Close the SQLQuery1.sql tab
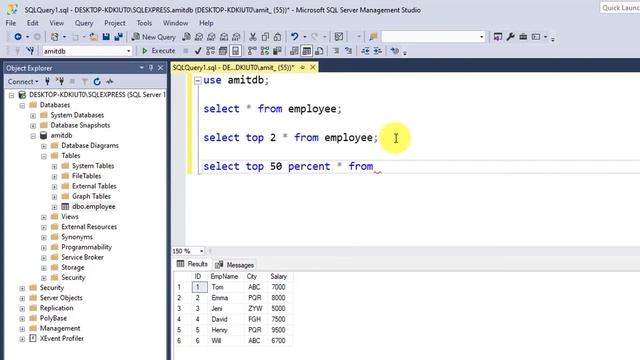 click(x=313, y=67)
